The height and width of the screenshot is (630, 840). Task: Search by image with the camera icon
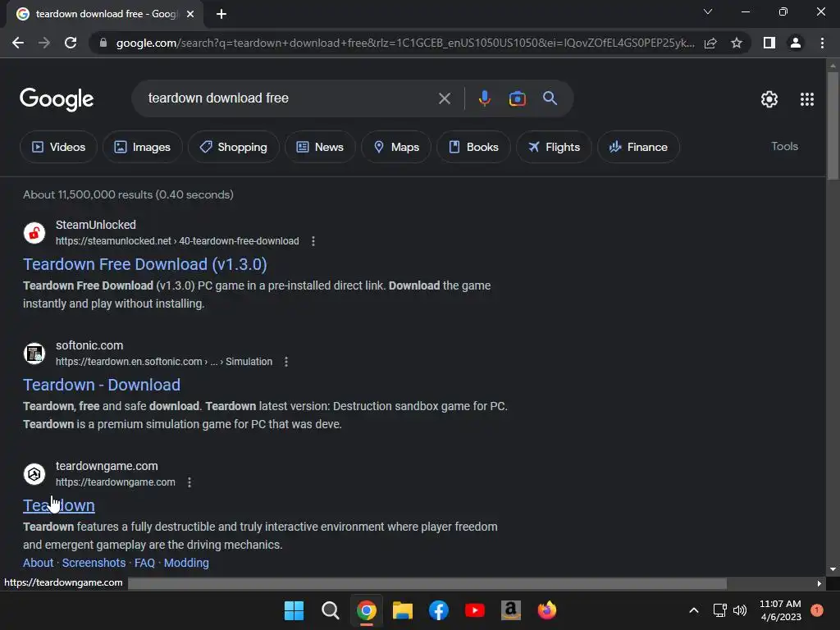click(x=517, y=98)
